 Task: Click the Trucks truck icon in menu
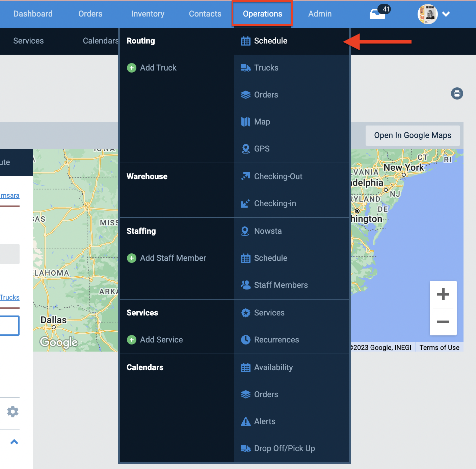[246, 68]
